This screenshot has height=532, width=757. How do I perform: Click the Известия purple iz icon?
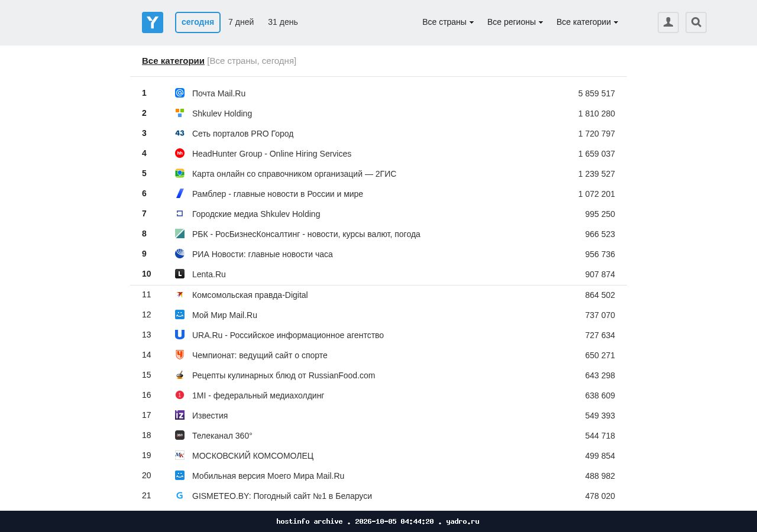180,415
